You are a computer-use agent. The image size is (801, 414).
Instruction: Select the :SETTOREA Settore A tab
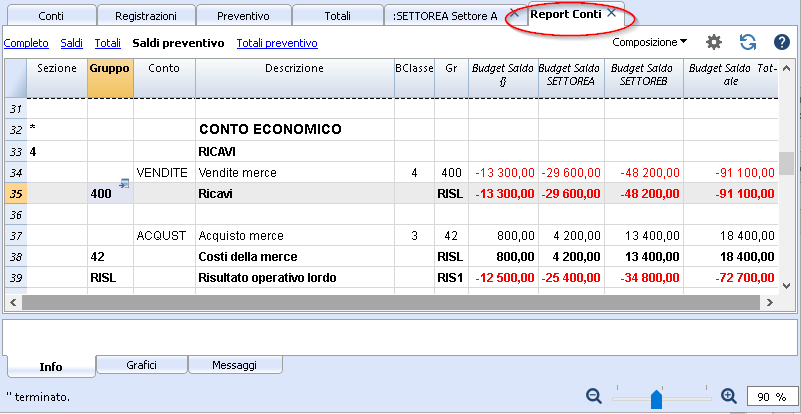(445, 16)
